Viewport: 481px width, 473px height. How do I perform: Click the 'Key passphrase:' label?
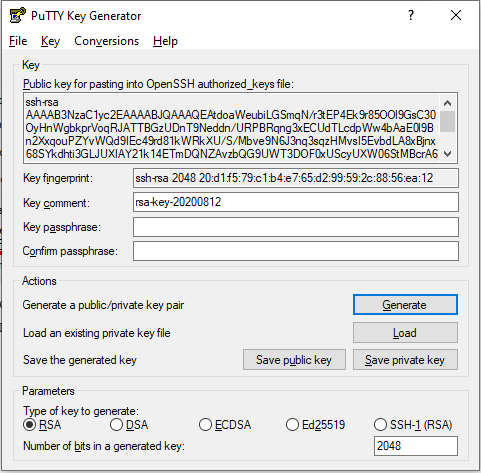coord(62,227)
